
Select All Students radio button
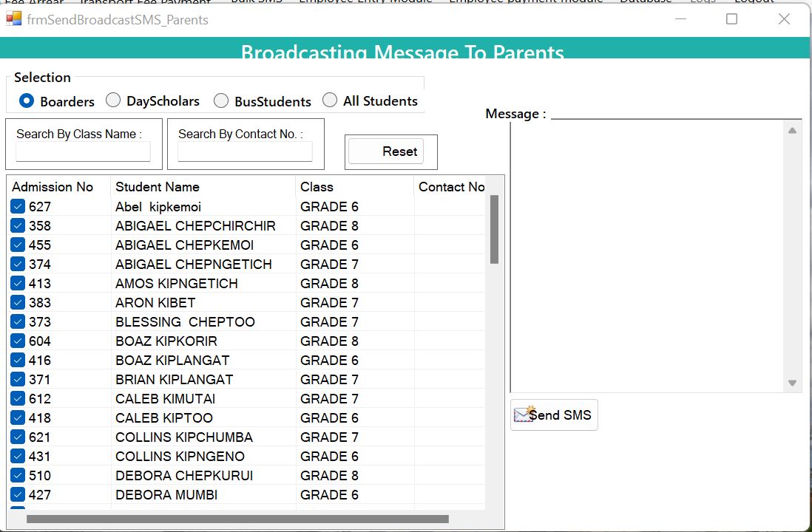pos(330,100)
